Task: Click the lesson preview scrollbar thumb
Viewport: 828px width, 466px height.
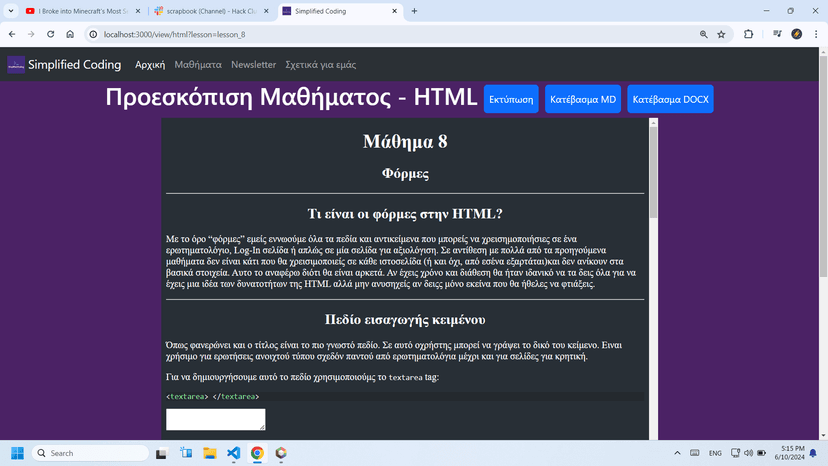Action: [653, 172]
